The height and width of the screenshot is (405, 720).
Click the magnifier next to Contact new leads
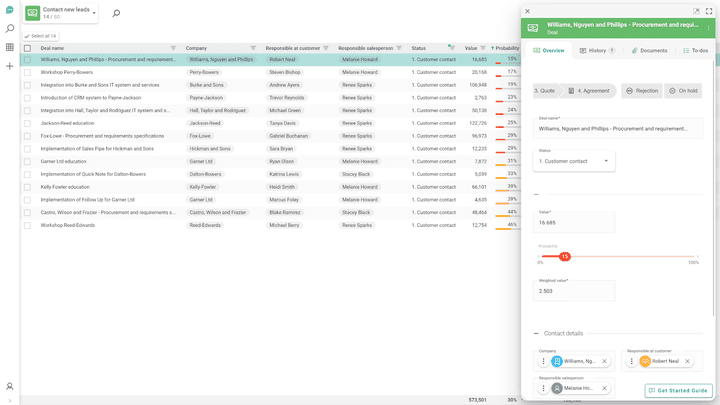[116, 14]
